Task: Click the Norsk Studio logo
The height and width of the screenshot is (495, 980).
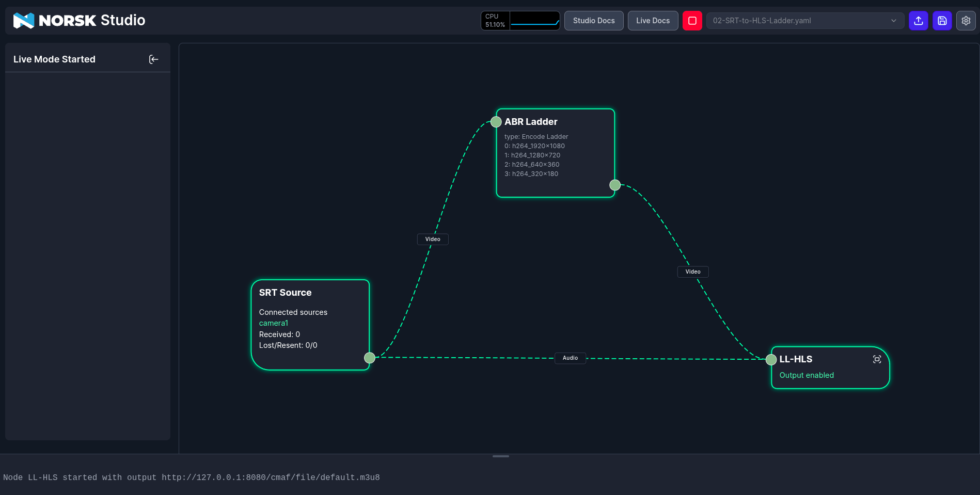Action: pyautogui.click(x=79, y=21)
